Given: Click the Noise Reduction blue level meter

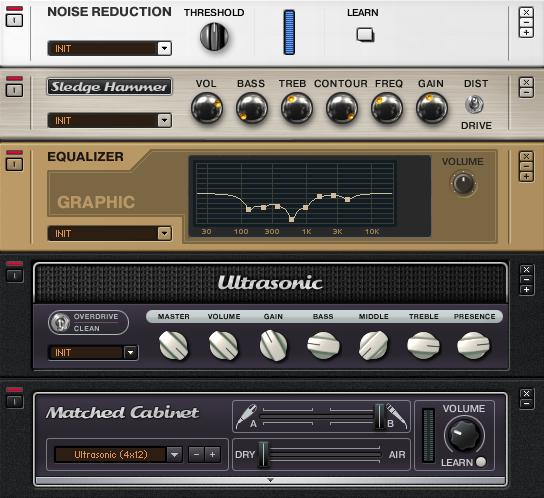Looking at the screenshot, I should [289, 32].
